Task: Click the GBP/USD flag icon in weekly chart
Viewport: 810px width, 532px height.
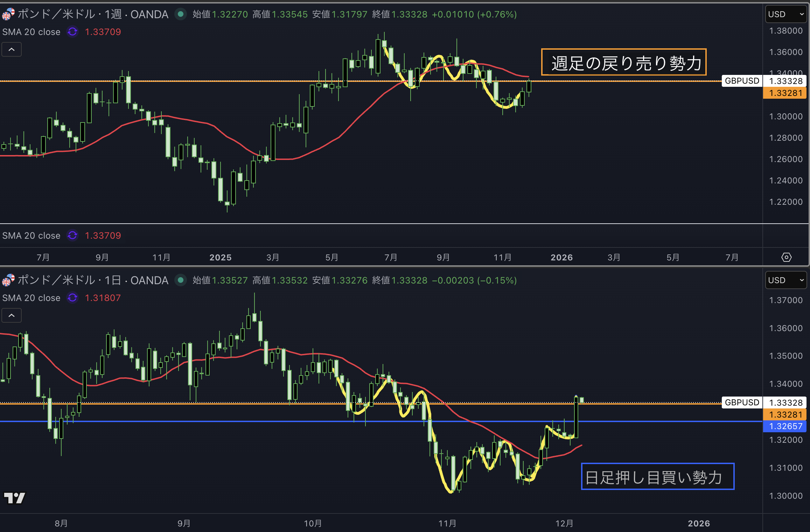Action: click(8, 14)
